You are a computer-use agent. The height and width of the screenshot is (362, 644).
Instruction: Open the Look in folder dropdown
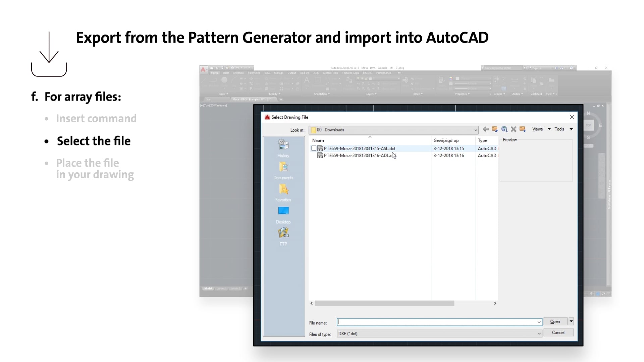[x=475, y=130]
